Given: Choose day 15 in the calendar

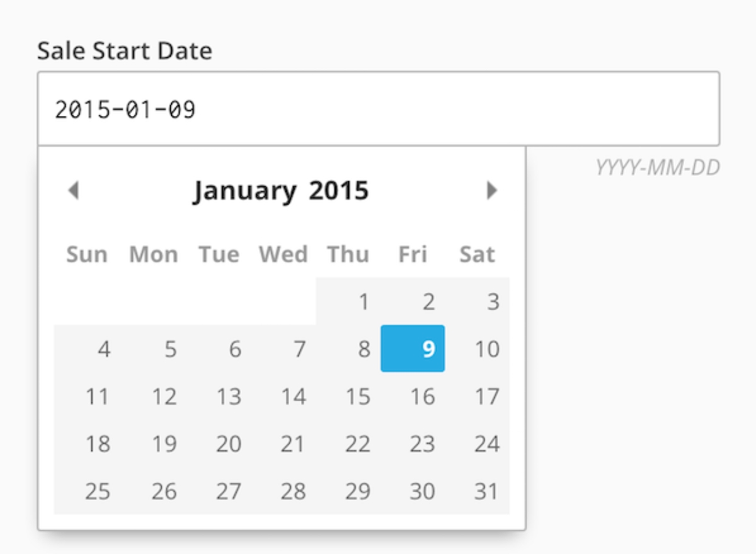Looking at the screenshot, I should click(x=348, y=396).
